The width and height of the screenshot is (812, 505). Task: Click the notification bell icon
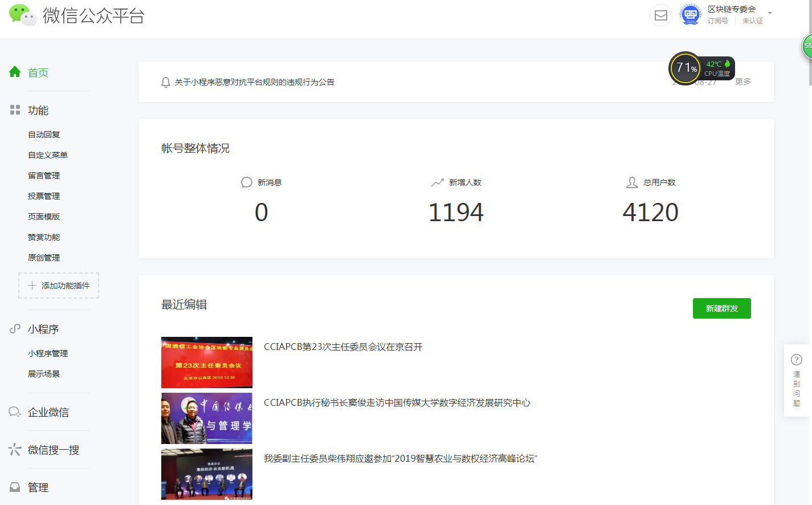(x=165, y=82)
